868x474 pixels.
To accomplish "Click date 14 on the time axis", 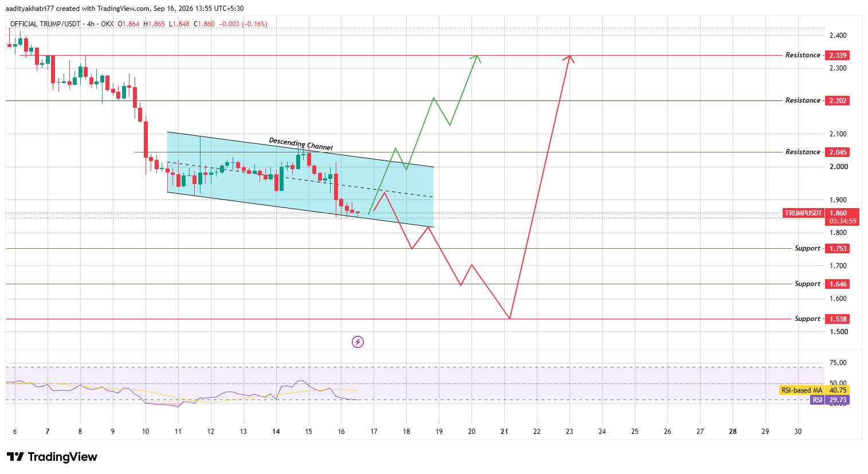I will coord(276,432).
